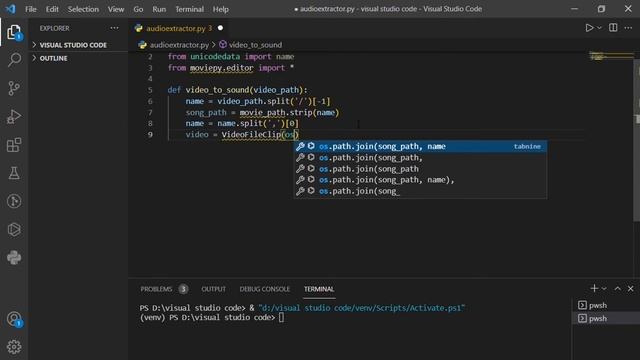Expand the VISUAL STUDIO CODE folder section

click(x=78, y=45)
